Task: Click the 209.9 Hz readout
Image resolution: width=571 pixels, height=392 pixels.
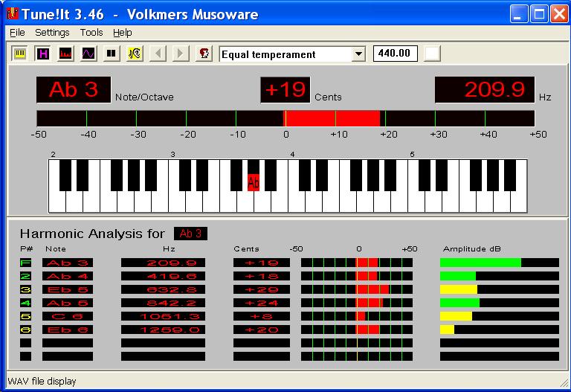Action: coord(485,89)
